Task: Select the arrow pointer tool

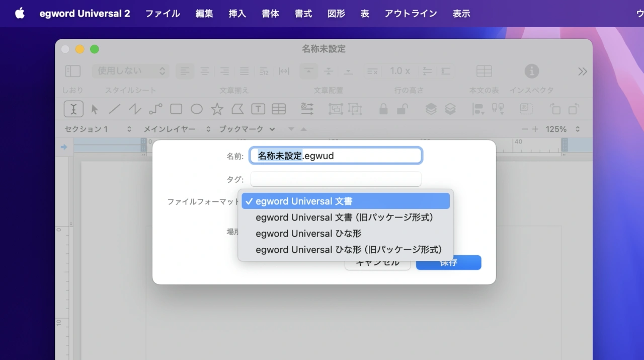Action: (x=95, y=109)
